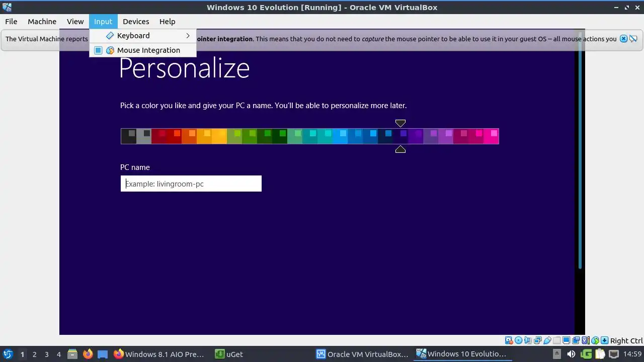644x362 pixels.
Task: Click the don't-show-again notification icon
Action: 633,39
